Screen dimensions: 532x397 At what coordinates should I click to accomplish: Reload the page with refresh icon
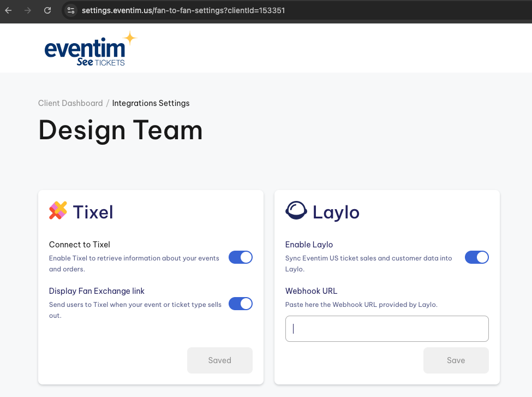[47, 10]
